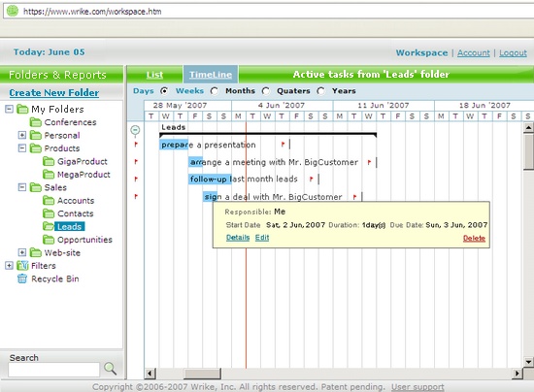Click the 'prepare a presentation' task bar

[174, 145]
